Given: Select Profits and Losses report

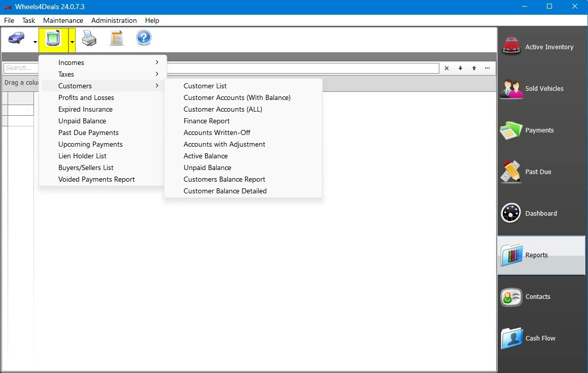Looking at the screenshot, I should click(86, 97).
